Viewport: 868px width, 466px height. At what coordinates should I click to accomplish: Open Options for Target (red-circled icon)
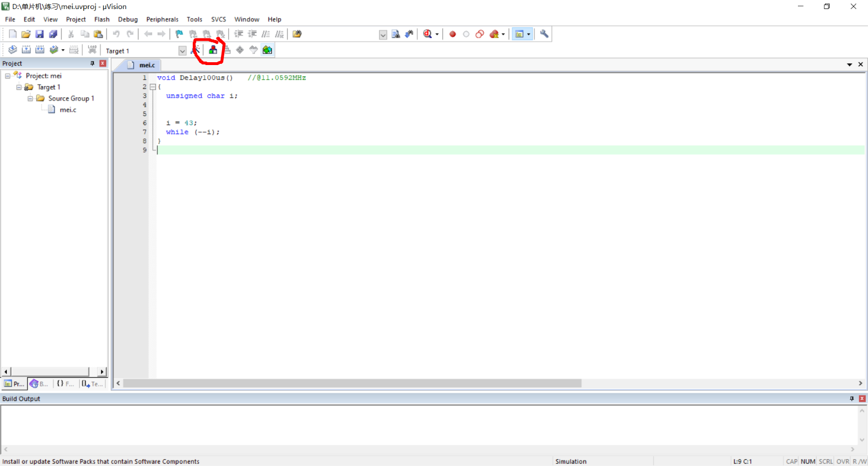[212, 50]
